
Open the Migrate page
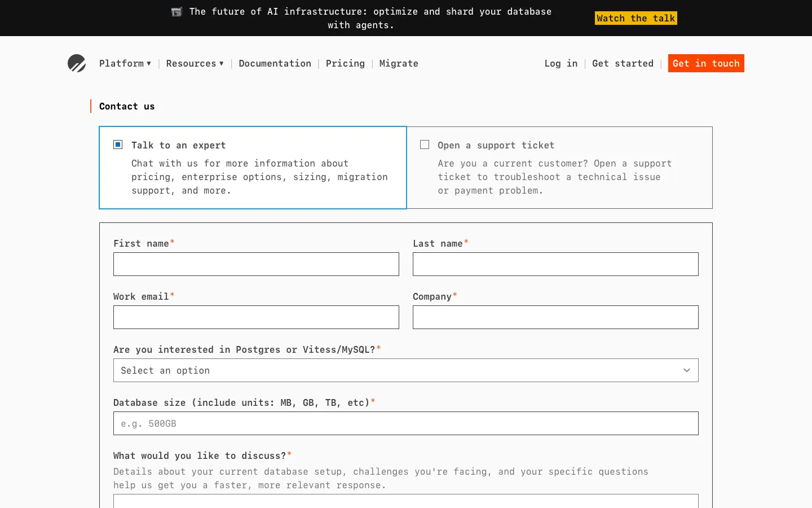pos(399,63)
